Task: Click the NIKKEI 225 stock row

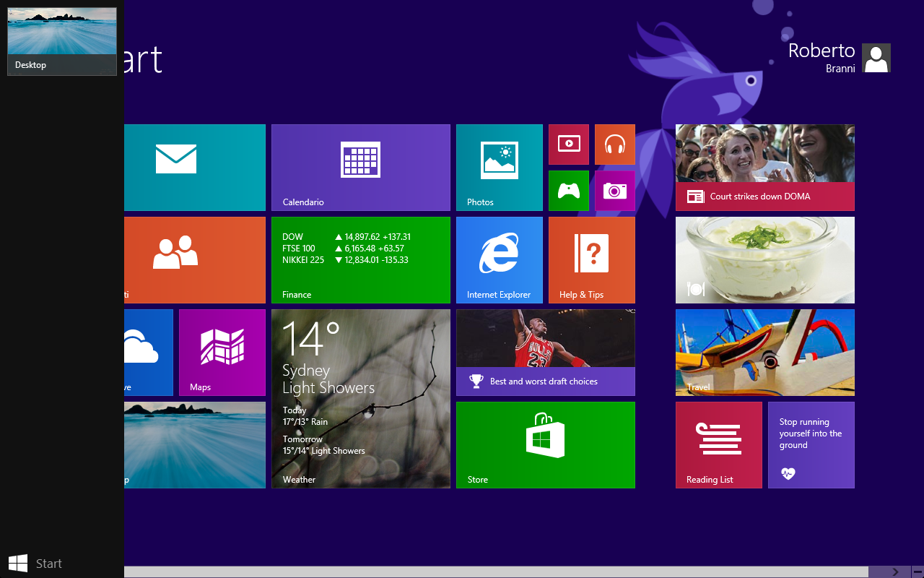Action: (345, 260)
